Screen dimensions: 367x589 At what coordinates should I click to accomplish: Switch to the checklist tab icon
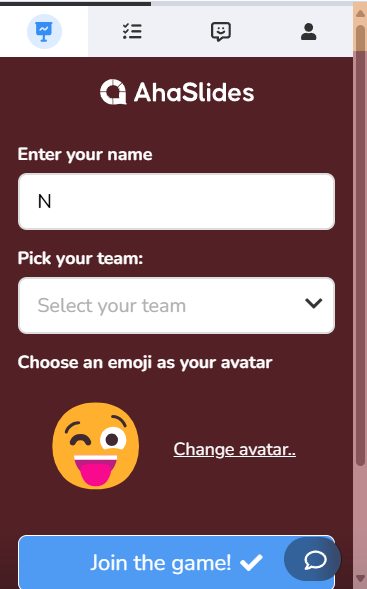[x=132, y=32]
